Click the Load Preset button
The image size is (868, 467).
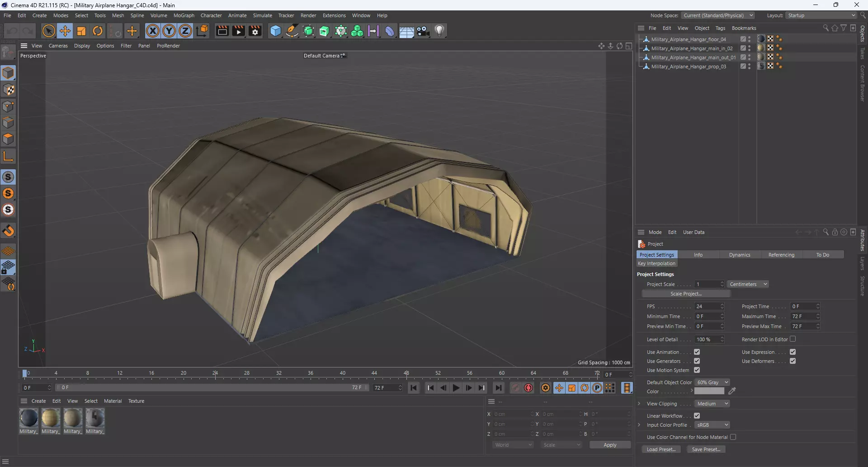[x=661, y=449]
